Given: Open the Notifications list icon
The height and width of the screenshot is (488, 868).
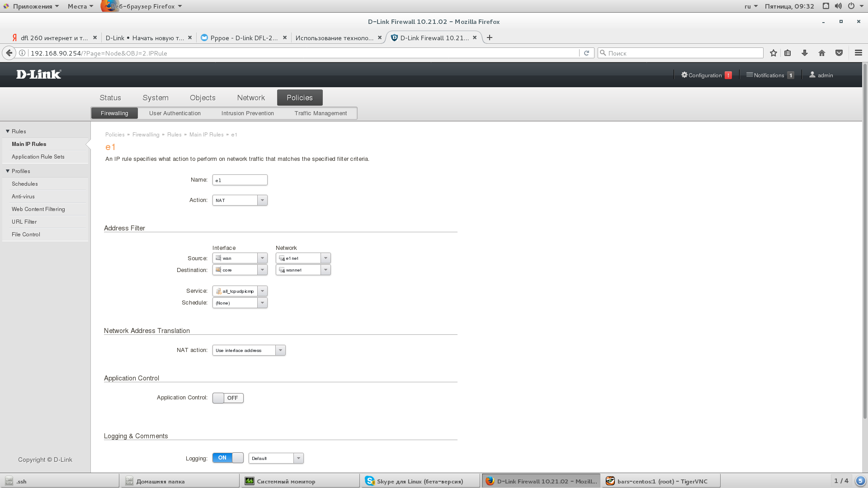Looking at the screenshot, I should click(750, 75).
